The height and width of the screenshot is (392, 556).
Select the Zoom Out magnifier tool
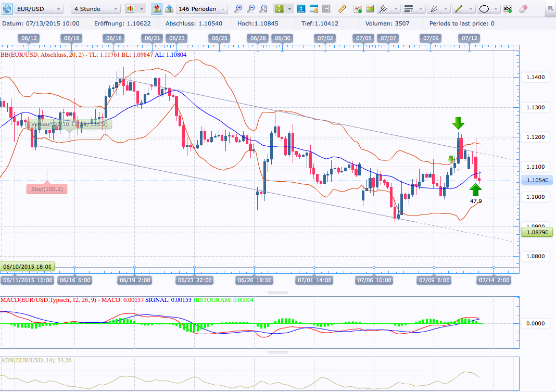(x=251, y=9)
